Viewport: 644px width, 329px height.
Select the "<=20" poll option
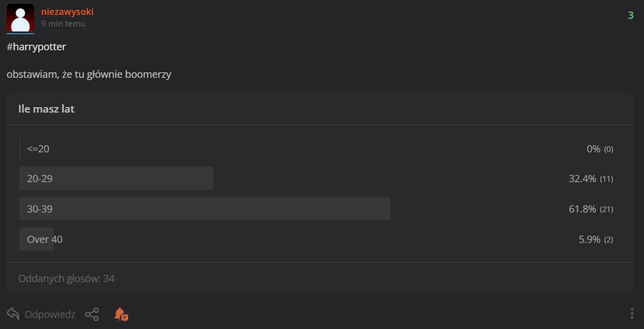pos(38,148)
